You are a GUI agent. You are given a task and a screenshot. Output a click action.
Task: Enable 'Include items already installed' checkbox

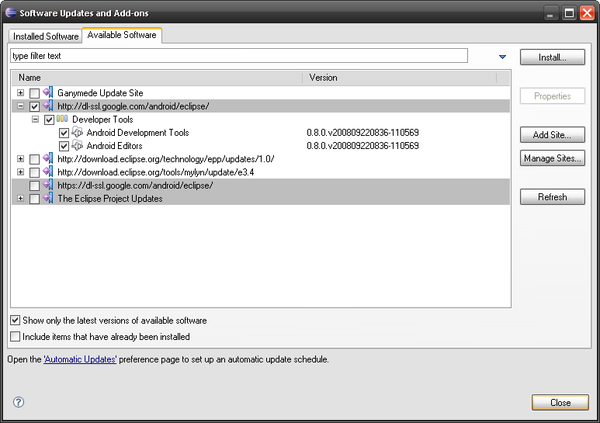tap(15, 337)
